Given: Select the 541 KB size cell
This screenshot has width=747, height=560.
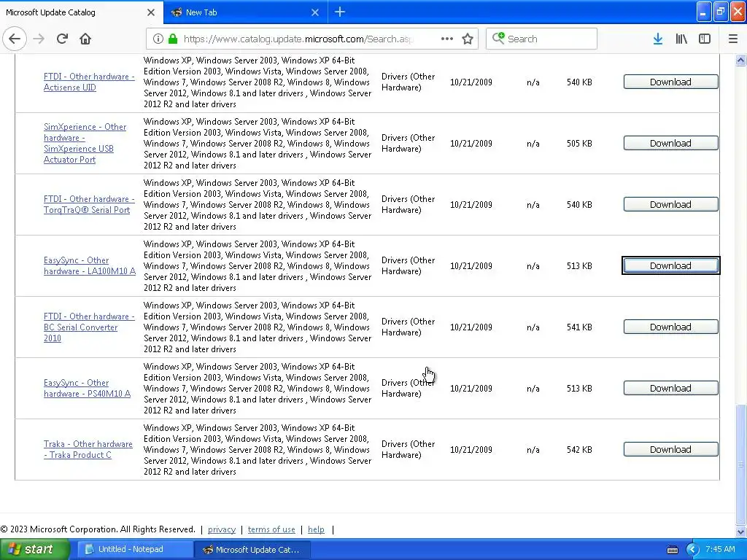Looking at the screenshot, I should tap(579, 327).
